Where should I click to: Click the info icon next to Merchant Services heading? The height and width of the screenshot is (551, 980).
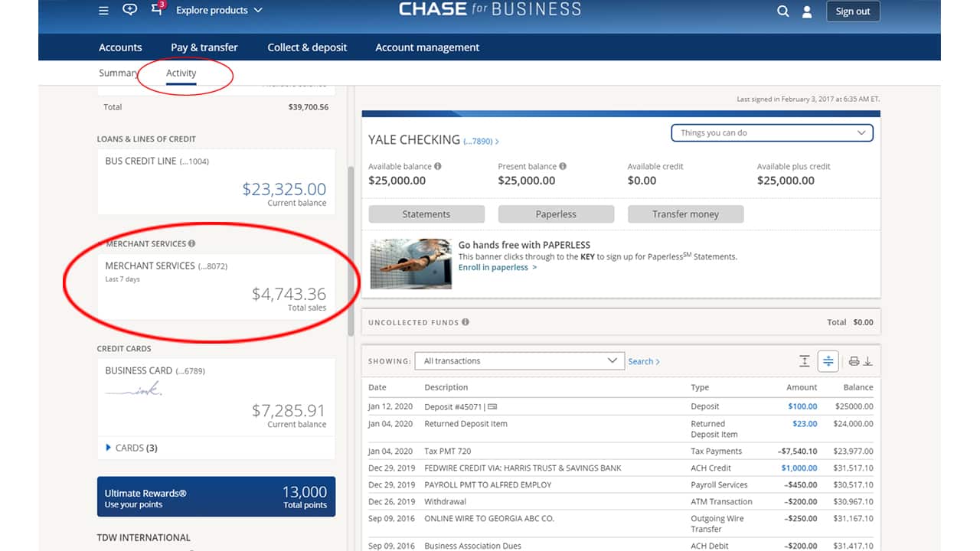pyautogui.click(x=191, y=243)
